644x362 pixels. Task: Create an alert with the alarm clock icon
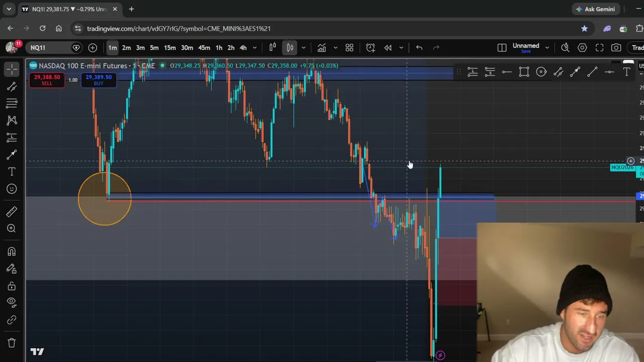(x=370, y=48)
